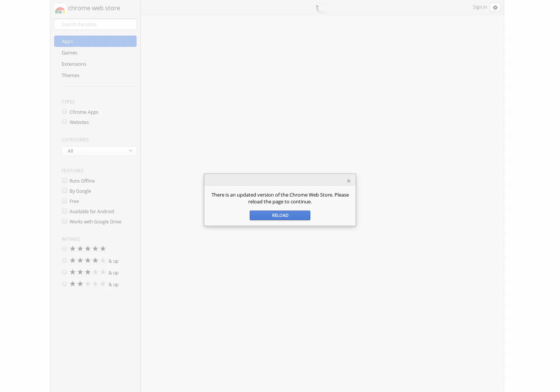Viewport: 560px width, 392px height.
Task: Select the Apps section
Action: click(x=95, y=41)
